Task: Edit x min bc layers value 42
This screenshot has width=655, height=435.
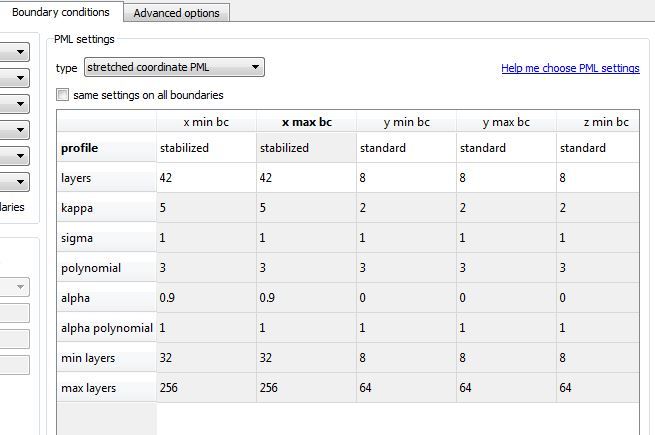Action: pyautogui.click(x=207, y=178)
